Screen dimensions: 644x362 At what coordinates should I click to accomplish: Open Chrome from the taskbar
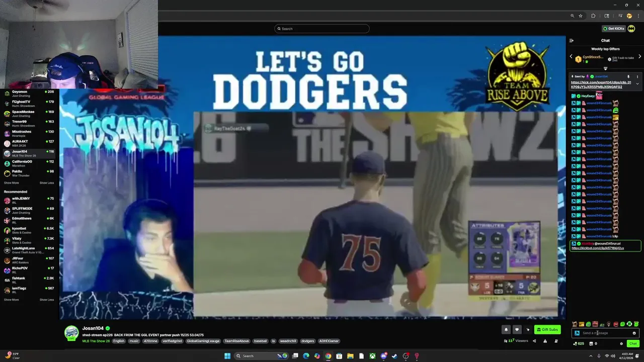(x=328, y=356)
